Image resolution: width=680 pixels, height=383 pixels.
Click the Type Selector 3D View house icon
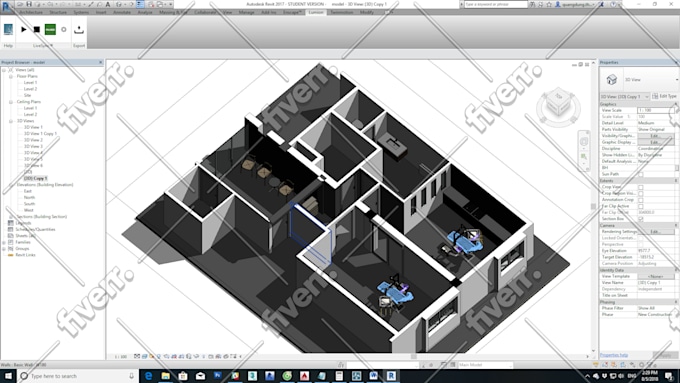tap(611, 79)
